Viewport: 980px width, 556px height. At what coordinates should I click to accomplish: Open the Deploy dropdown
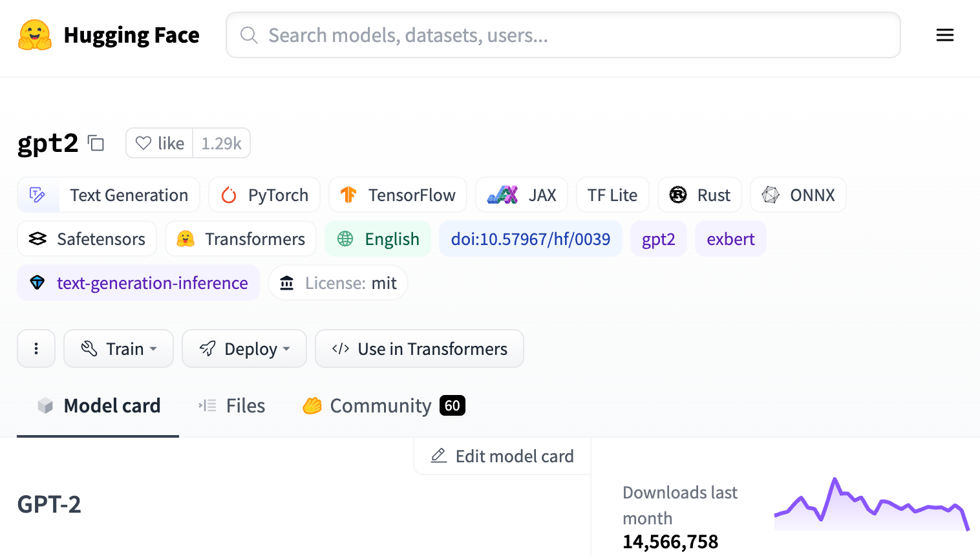(244, 348)
